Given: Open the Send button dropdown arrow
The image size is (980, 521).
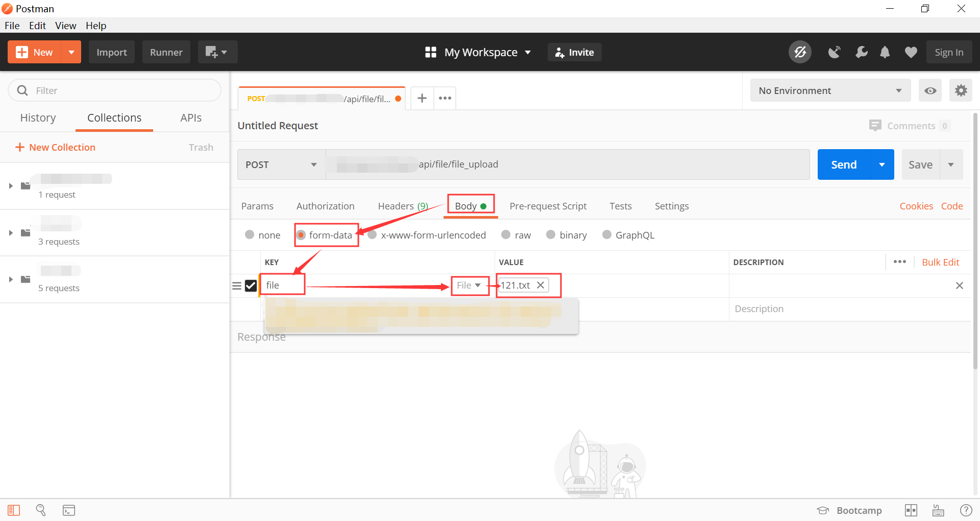Looking at the screenshot, I should (x=882, y=164).
